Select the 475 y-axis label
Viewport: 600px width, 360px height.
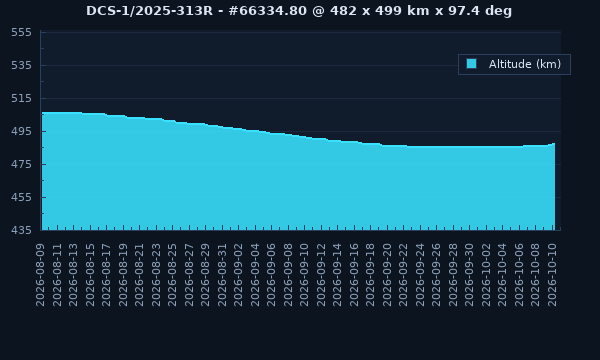(x=21, y=165)
